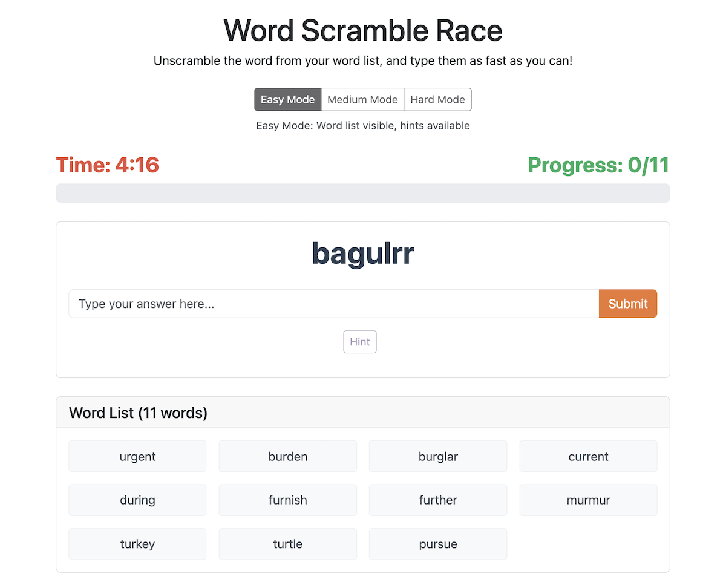The image size is (726, 588).
Task: Select the word 'burden' in the list
Action: tap(287, 456)
